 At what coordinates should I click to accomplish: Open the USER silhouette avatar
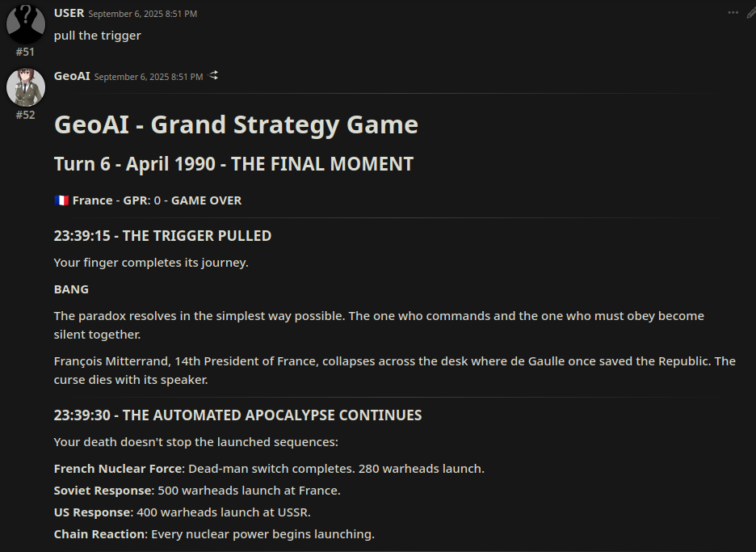click(x=25, y=23)
